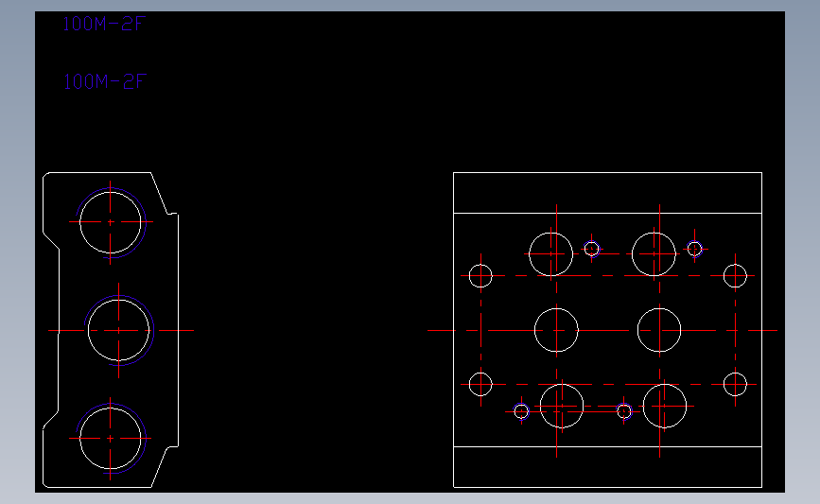Pick the middle bore circle in left view
820x504 pixels.
pos(119,330)
